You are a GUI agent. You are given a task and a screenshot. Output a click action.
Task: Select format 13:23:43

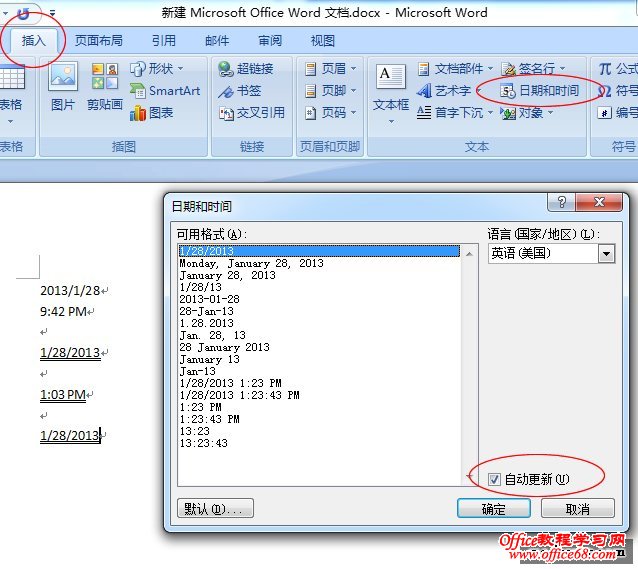click(x=319, y=443)
